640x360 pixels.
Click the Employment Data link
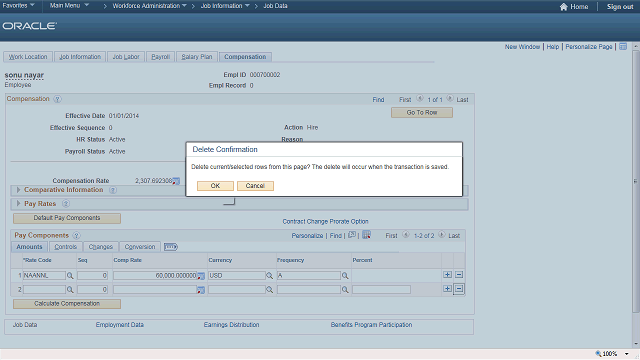point(120,325)
